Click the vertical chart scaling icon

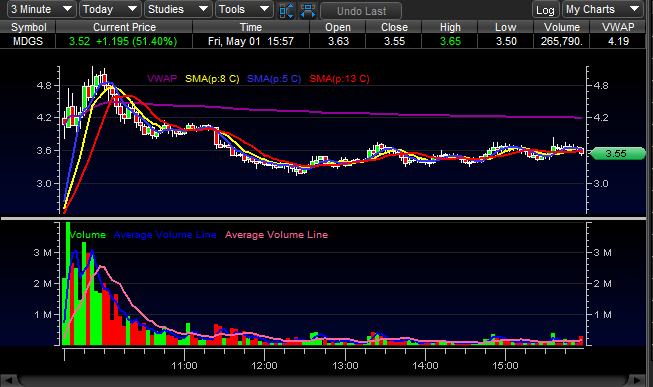[x=287, y=11]
